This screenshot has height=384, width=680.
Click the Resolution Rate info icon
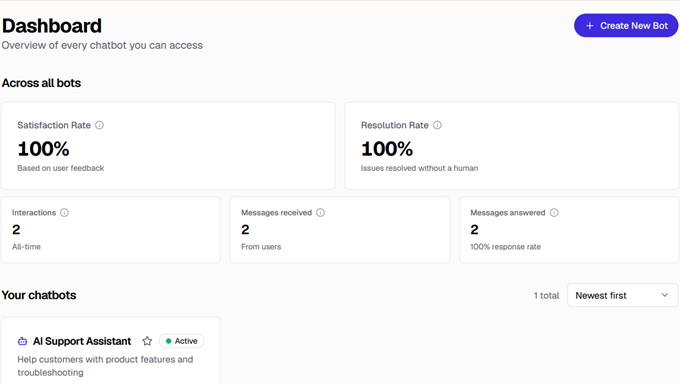(x=437, y=125)
